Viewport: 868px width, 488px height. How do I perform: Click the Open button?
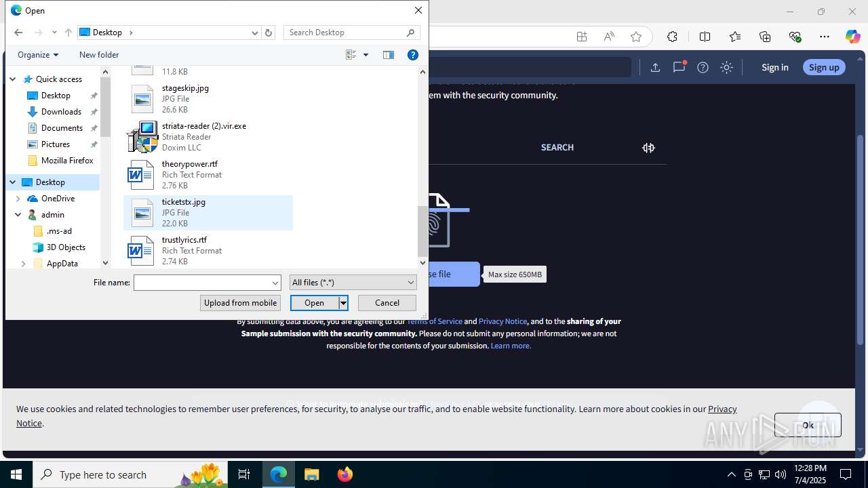[315, 303]
